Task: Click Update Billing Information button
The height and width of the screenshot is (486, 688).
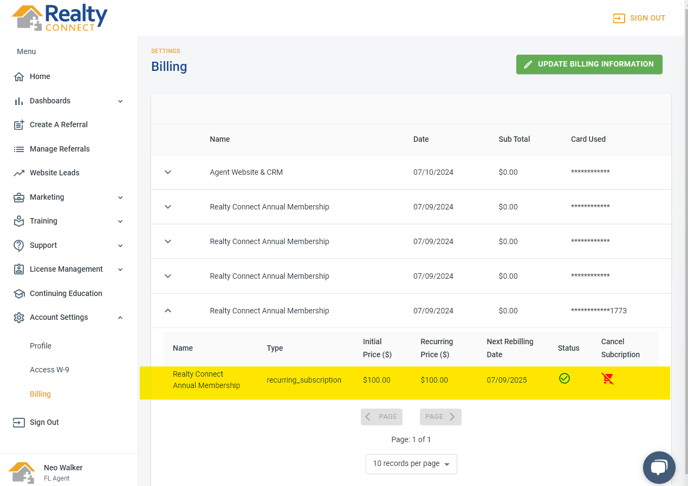Action: (x=589, y=64)
